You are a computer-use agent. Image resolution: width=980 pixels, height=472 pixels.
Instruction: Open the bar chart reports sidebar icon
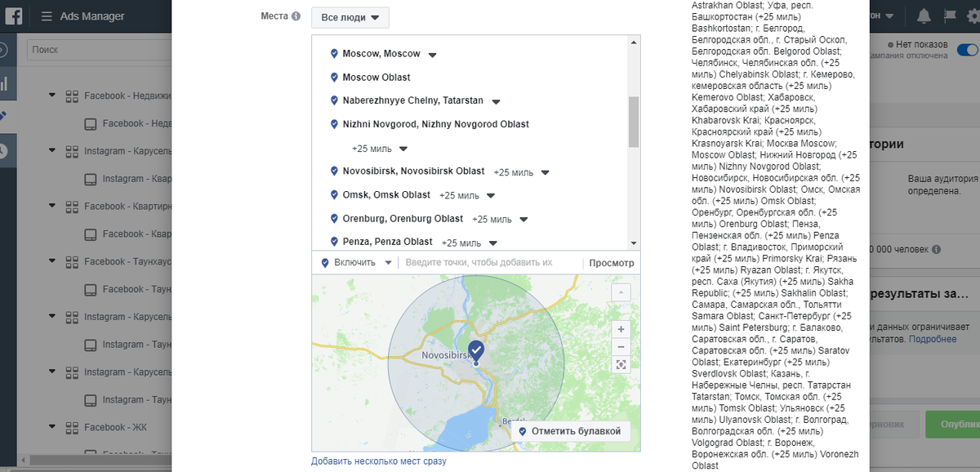click(x=4, y=83)
